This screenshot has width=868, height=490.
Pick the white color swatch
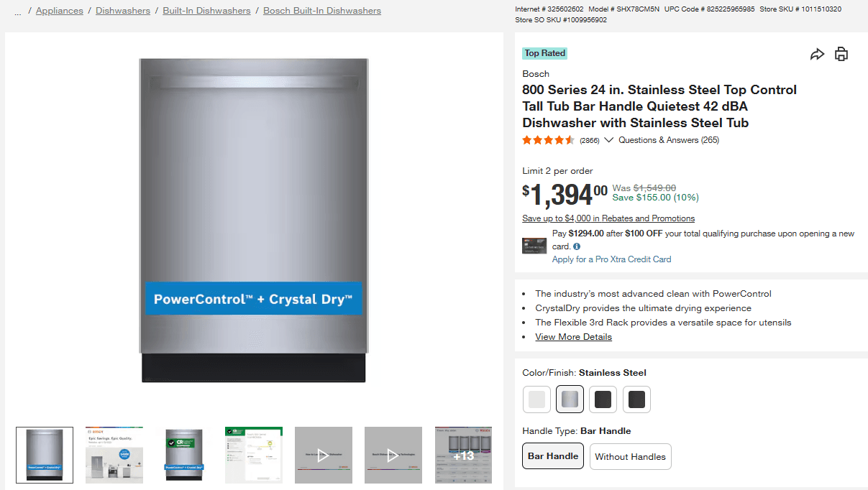tap(536, 399)
